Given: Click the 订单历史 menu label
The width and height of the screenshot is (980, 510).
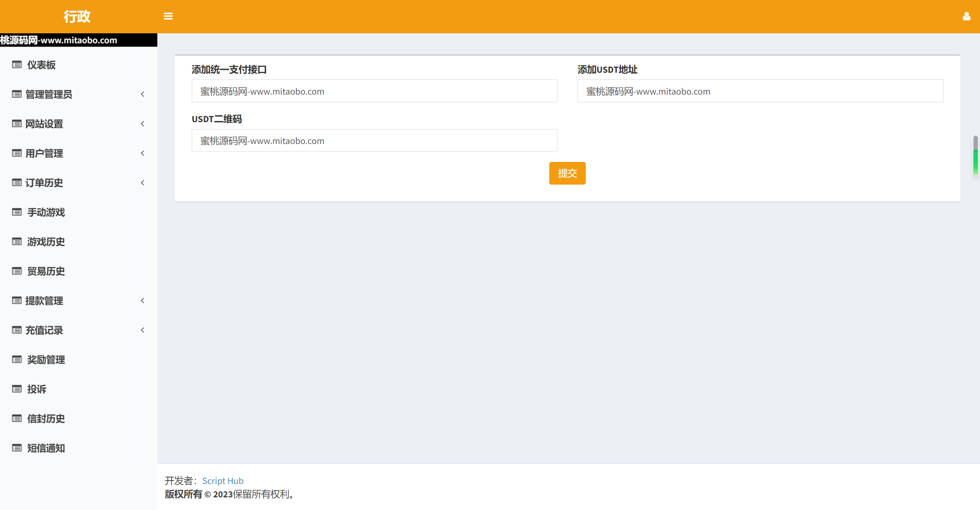Looking at the screenshot, I should coord(44,183).
